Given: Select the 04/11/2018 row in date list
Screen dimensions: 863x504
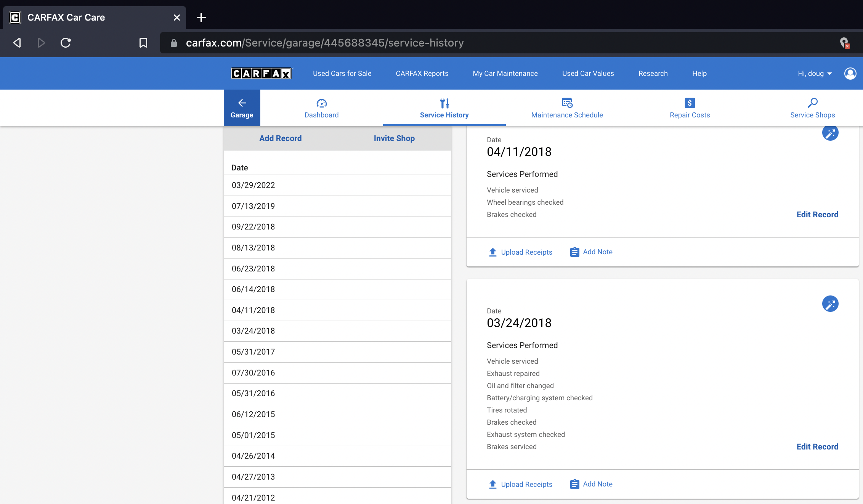Looking at the screenshot, I should click(337, 310).
